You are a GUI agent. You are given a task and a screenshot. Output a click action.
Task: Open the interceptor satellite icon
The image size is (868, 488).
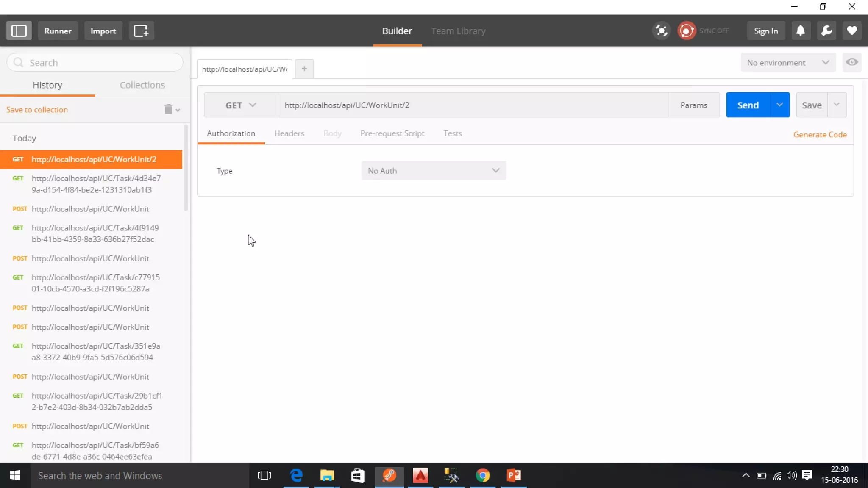[661, 30]
